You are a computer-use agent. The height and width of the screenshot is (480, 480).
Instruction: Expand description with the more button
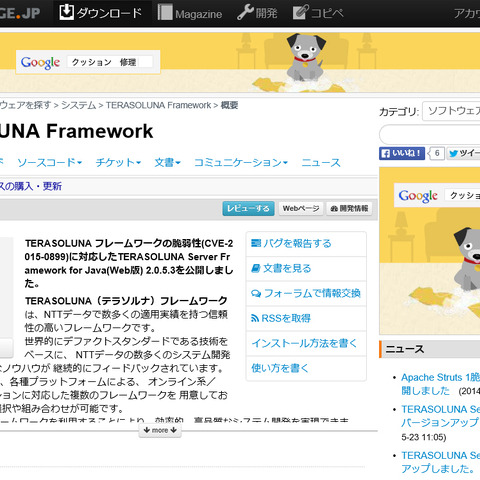pyautogui.click(x=160, y=430)
